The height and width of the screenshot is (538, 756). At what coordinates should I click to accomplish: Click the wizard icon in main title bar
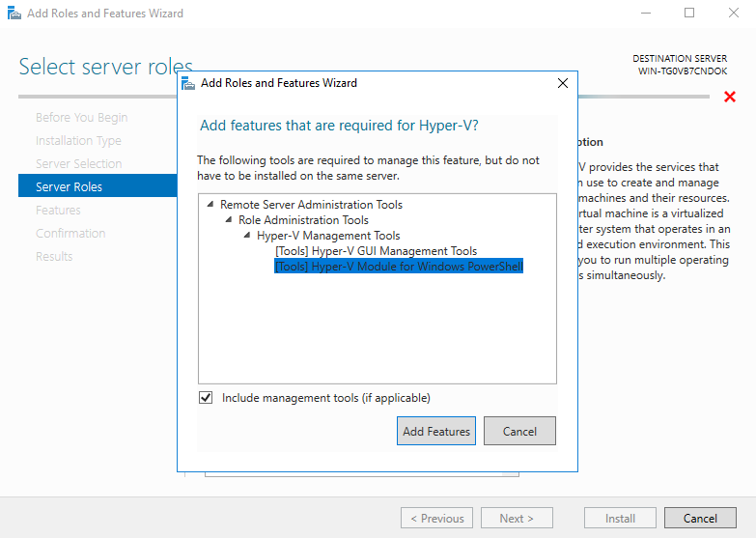pyautogui.click(x=13, y=14)
